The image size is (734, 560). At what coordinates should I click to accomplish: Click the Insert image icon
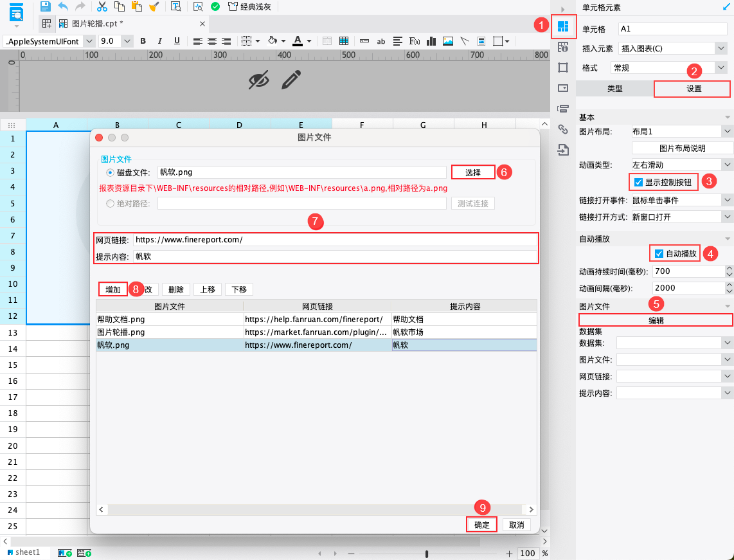(x=448, y=41)
